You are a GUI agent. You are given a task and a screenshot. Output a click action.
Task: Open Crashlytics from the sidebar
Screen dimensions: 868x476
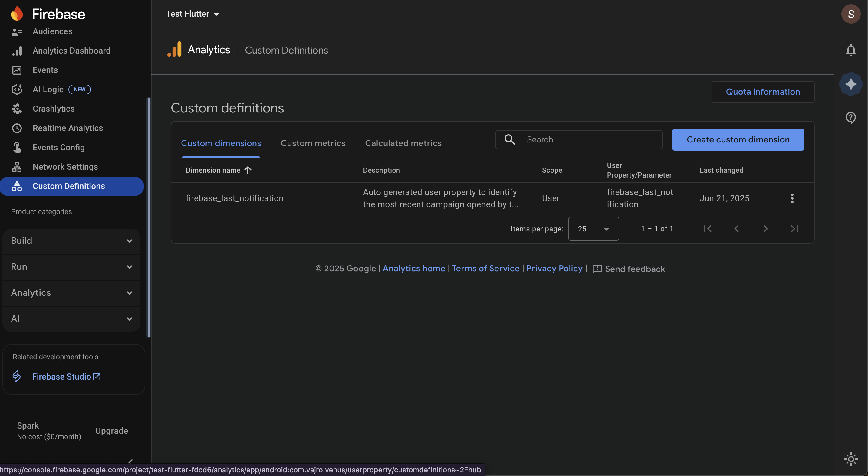tap(53, 109)
